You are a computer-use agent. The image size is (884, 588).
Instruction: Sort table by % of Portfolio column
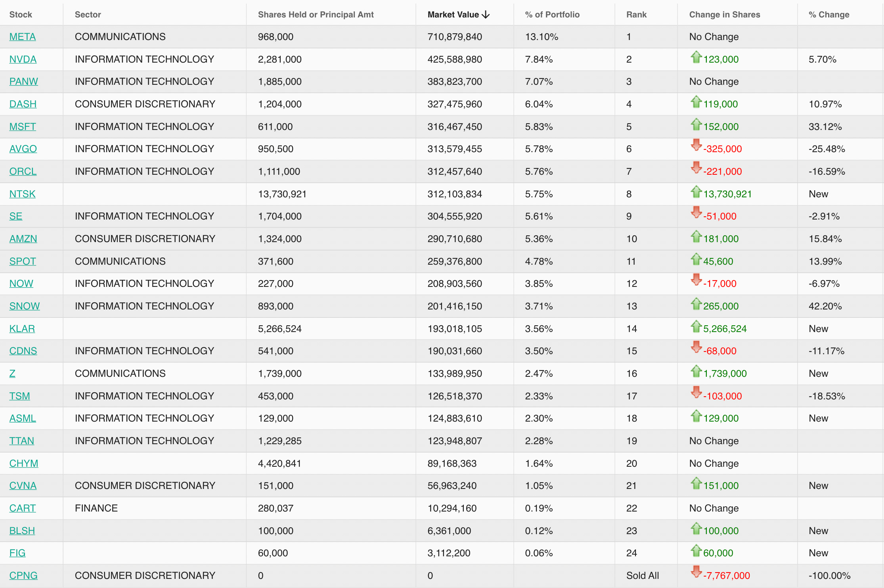(x=552, y=15)
